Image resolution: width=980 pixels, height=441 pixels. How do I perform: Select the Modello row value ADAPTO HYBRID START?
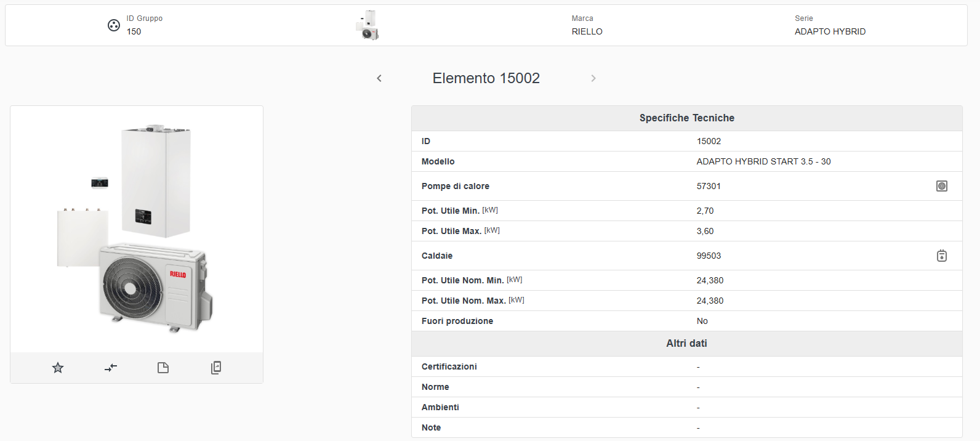[x=763, y=161]
